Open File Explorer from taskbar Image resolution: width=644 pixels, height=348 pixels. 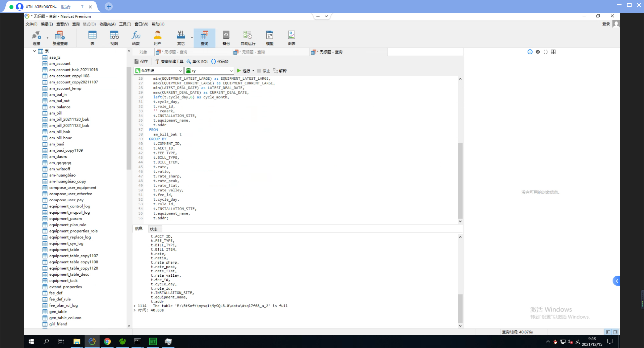pyautogui.click(x=77, y=341)
